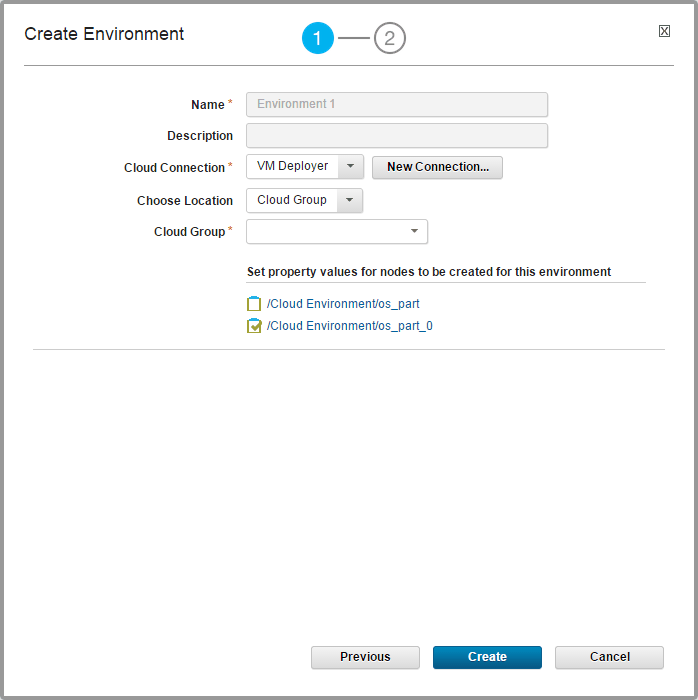Select the VM Deployer connection value
The image size is (698, 700).
click(292, 167)
